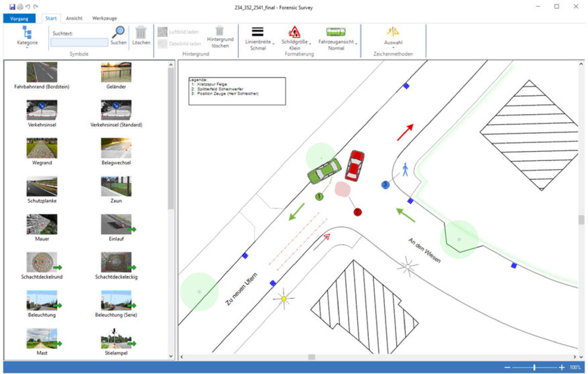Viewport: 588px width, 374px height.
Task: Select the Schachtdeckelrund symbol
Action: (x=42, y=262)
